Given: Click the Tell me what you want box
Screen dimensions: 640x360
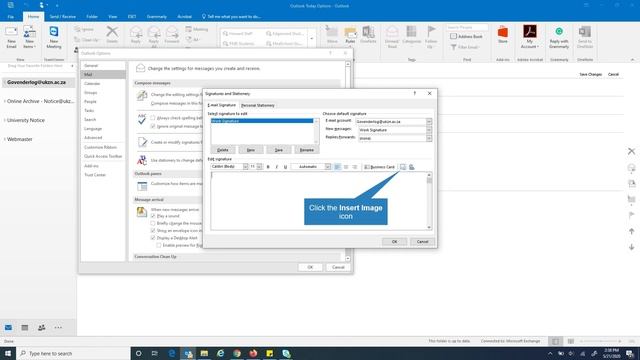Looking at the screenshot, I should click(231, 17).
